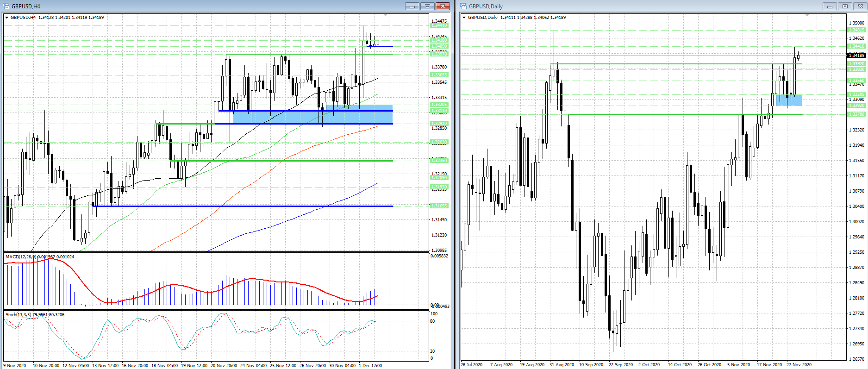Select the long blue horizontal line at 1.31655
Screen dimensions: 868x369
[x=243, y=206]
